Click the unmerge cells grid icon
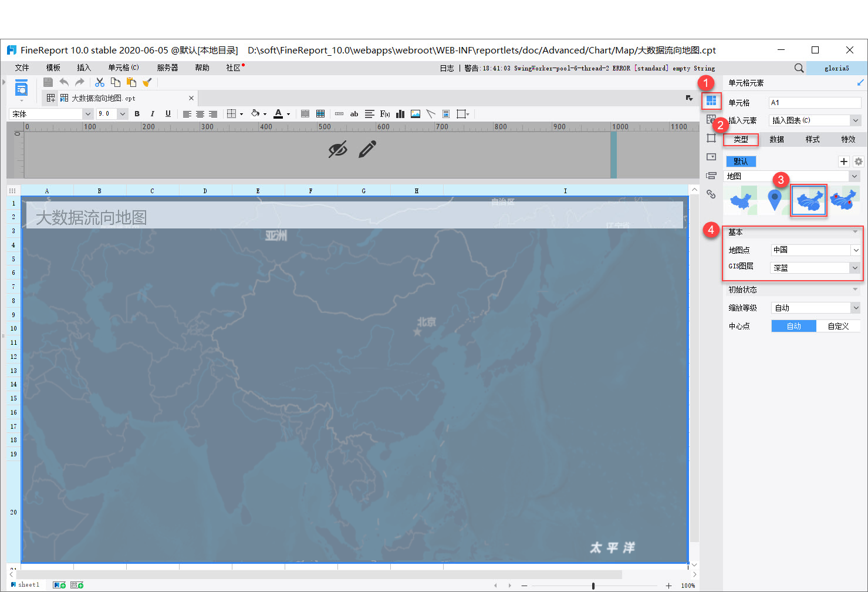868x592 pixels. (320, 114)
